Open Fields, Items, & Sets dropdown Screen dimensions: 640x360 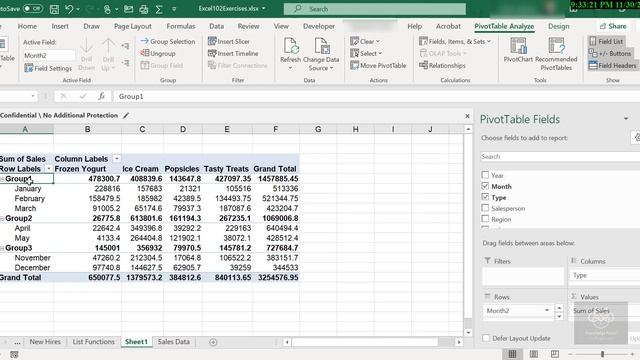click(455, 41)
